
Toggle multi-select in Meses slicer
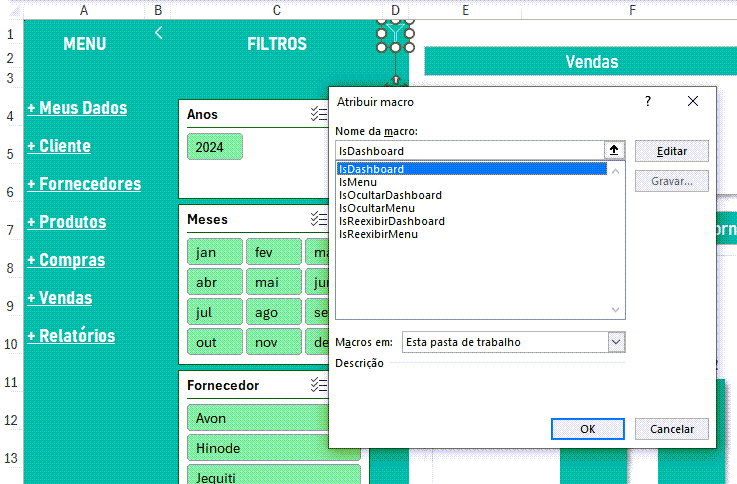pyautogui.click(x=319, y=219)
